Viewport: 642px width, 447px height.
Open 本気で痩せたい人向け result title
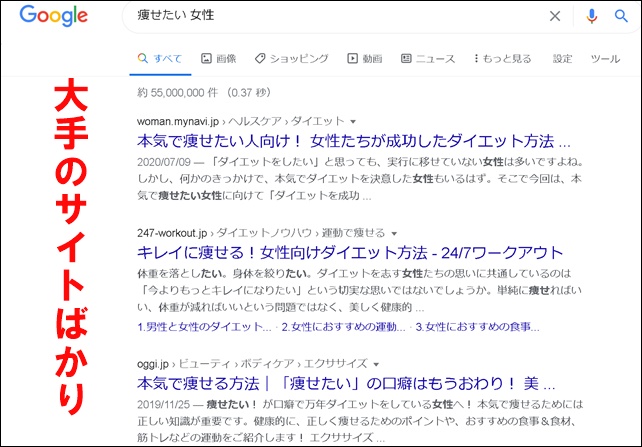[x=353, y=141]
